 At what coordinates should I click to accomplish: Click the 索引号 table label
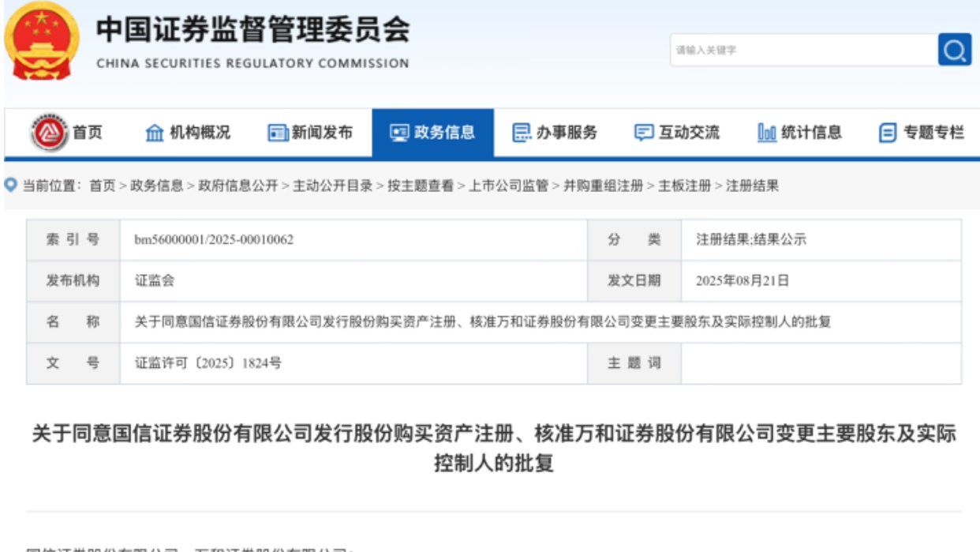point(73,239)
